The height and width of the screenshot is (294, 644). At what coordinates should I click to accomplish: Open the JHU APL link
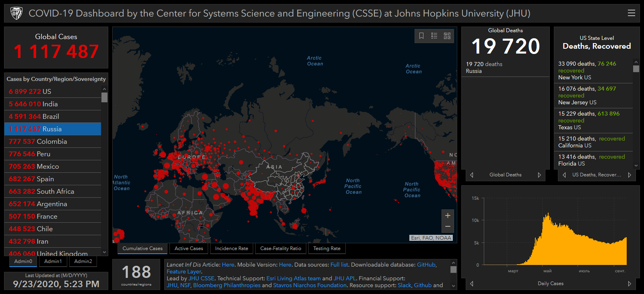tap(345, 278)
